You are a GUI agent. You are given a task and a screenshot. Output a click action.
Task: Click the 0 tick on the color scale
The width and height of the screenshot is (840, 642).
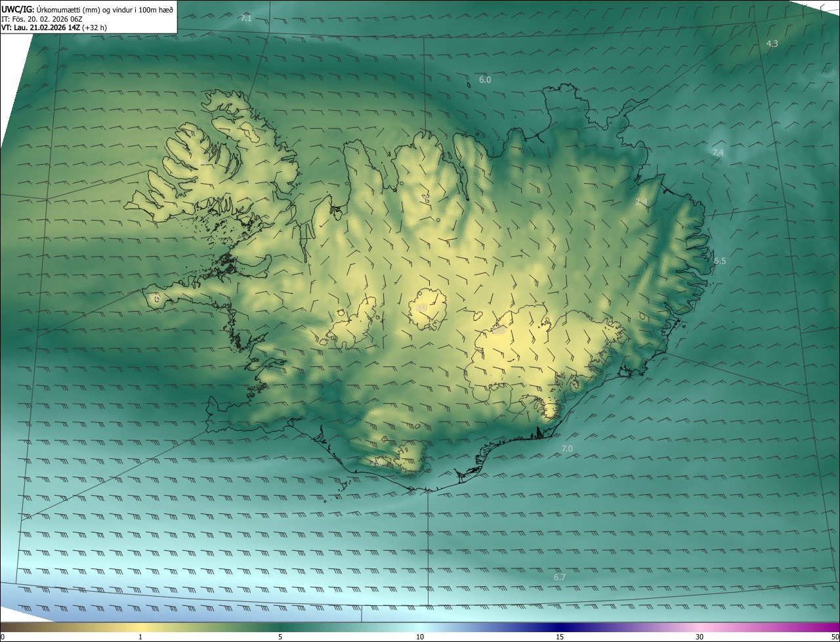pos(3,637)
